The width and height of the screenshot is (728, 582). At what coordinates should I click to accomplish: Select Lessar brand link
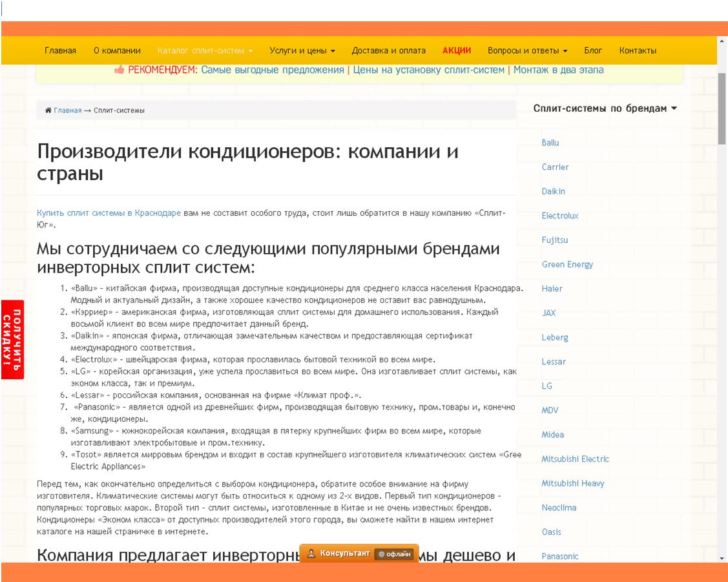point(554,362)
